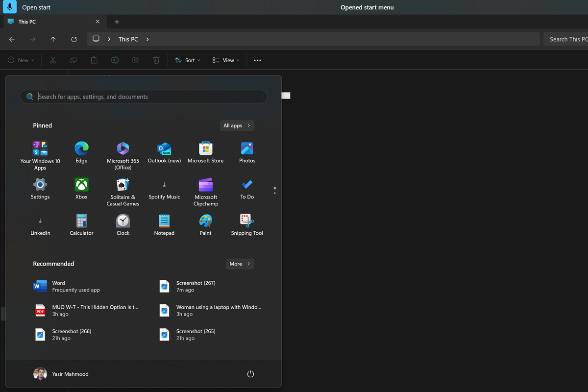Open the New dropdown in Explorer
Viewport: 588px width, 392px height.
point(21,60)
